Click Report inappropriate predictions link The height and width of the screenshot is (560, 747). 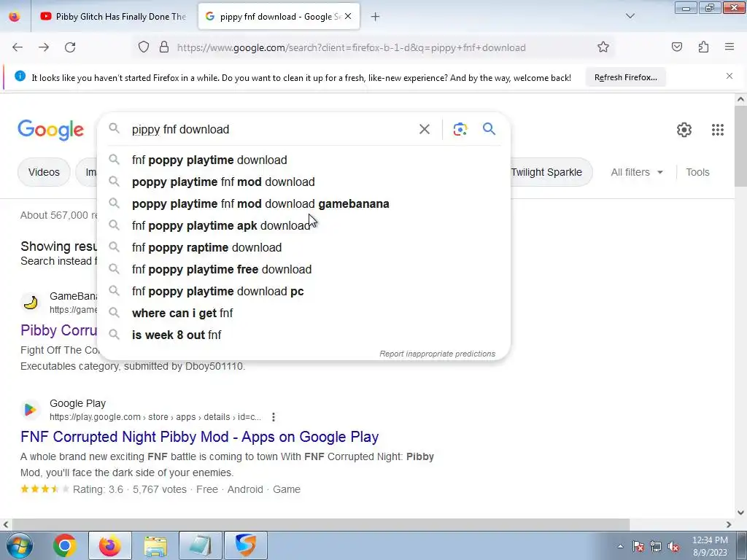point(438,354)
